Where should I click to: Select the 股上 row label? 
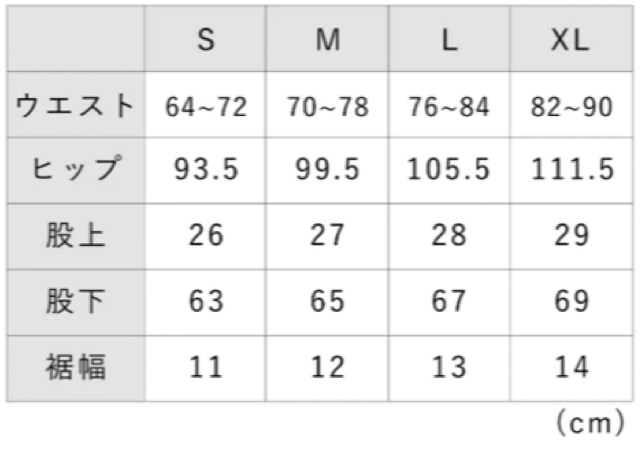tap(76, 236)
